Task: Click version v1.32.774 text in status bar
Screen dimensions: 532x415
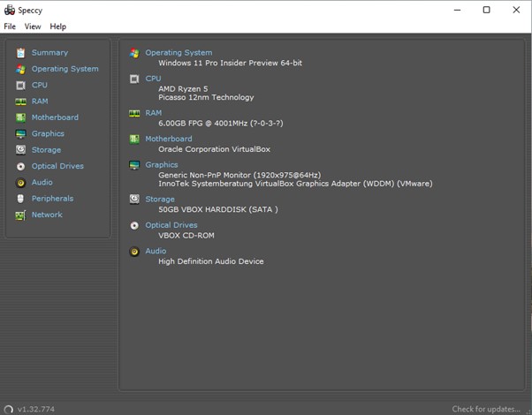Action: point(36,410)
